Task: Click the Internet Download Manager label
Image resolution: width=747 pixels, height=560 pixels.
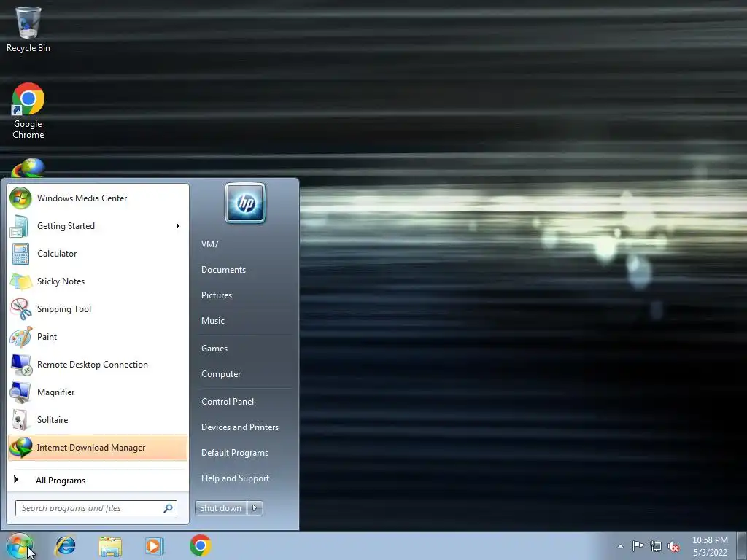Action: (91, 448)
